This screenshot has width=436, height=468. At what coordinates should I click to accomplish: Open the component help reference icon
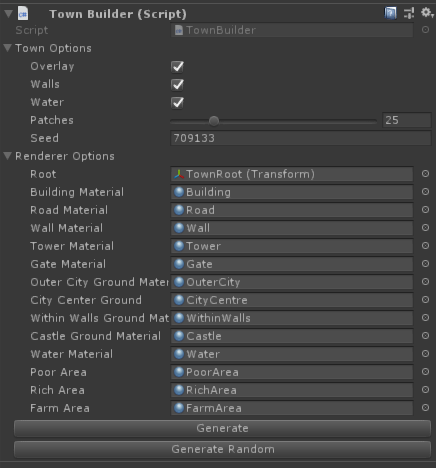click(390, 13)
